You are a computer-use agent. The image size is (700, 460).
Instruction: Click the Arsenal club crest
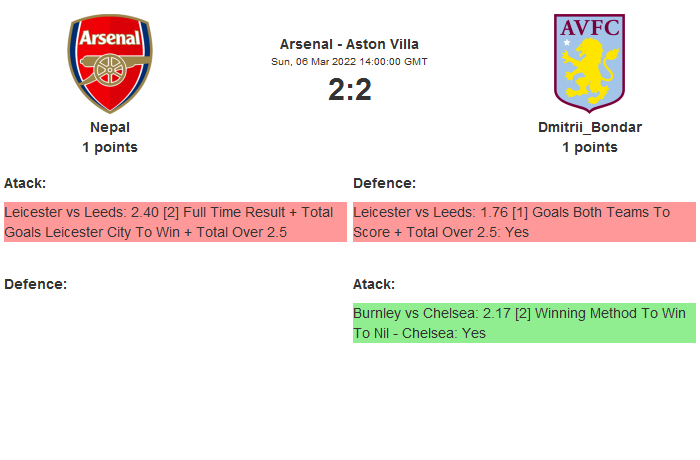110,63
